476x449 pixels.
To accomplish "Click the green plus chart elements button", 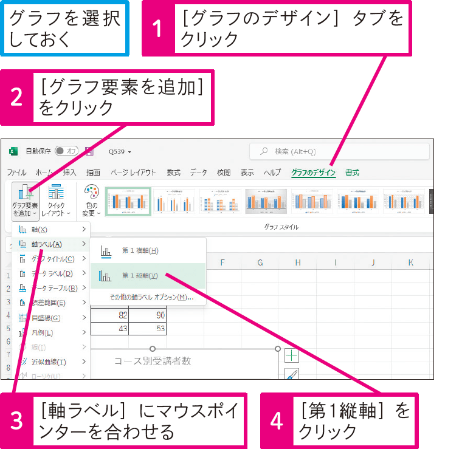I will 291,356.
